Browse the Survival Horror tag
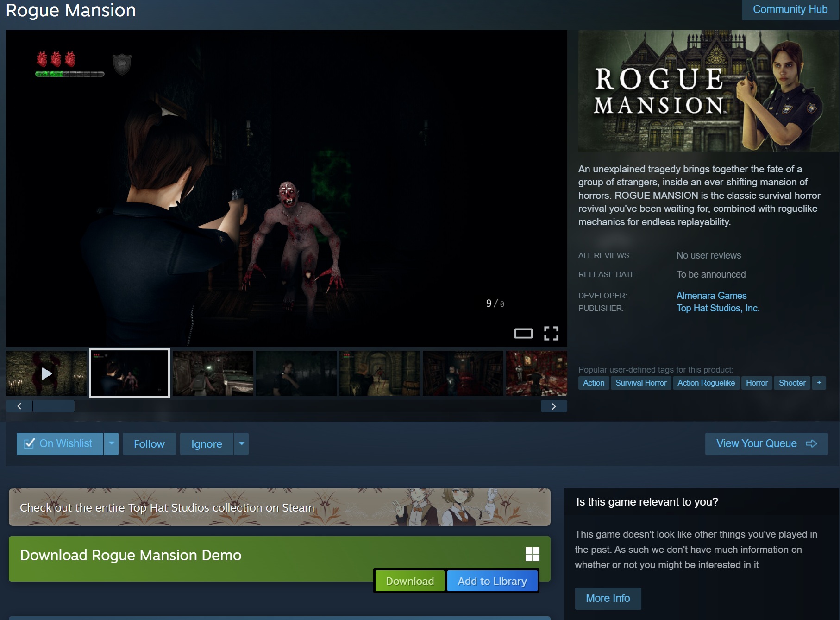 coord(641,383)
